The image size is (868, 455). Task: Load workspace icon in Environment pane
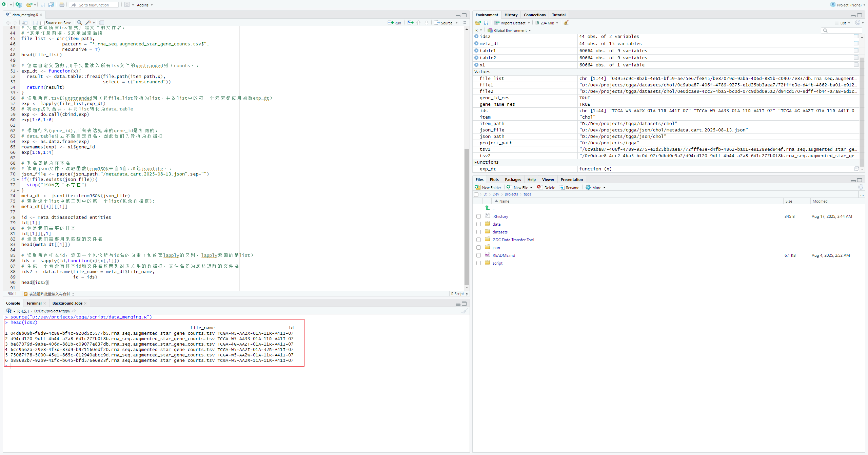(478, 23)
